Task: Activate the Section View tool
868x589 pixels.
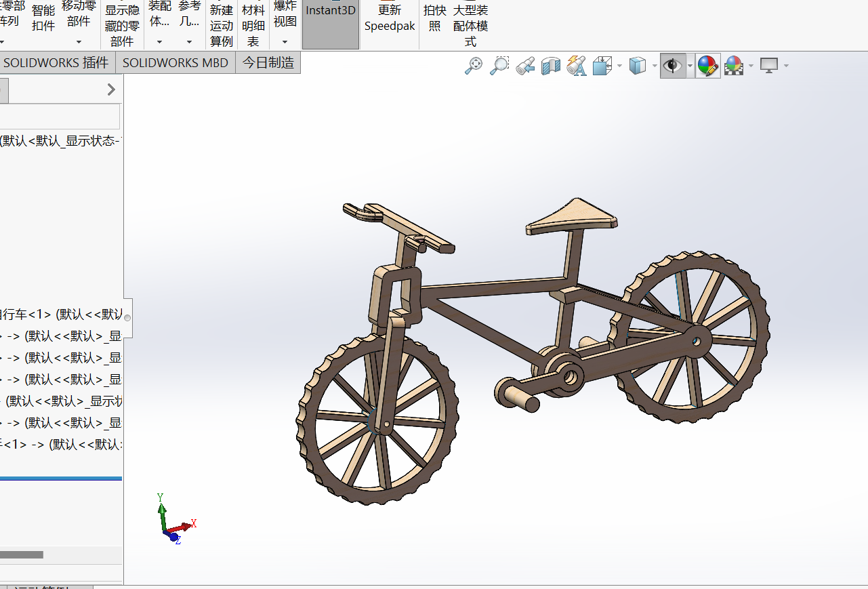Action: 551,66
